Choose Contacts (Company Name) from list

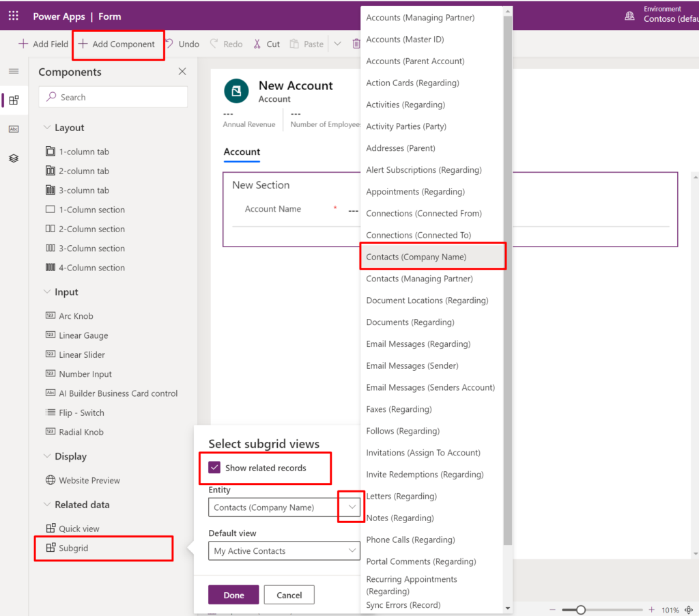432,257
